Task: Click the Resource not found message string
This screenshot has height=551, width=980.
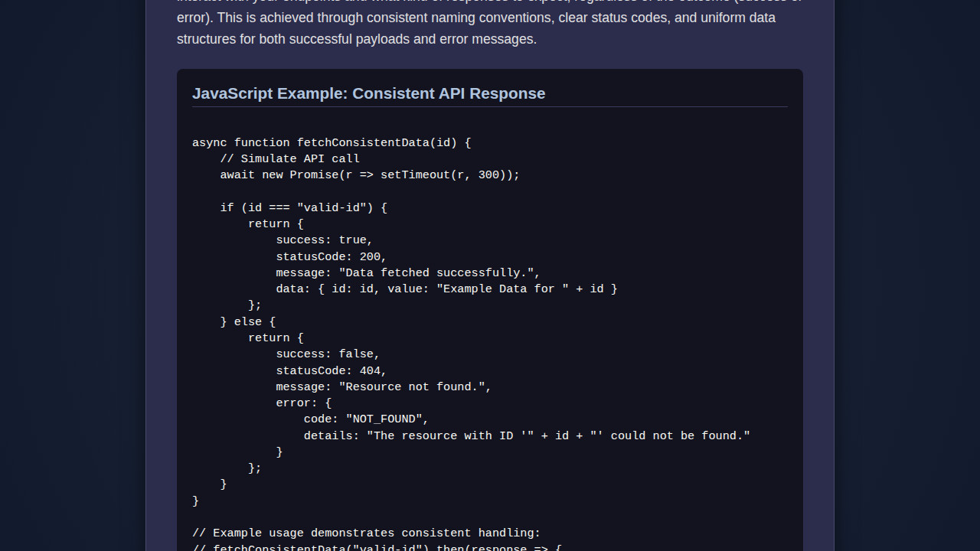Action: point(414,386)
